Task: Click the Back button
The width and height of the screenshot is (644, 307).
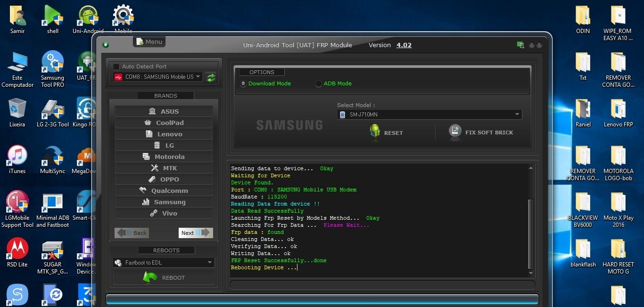Action: click(x=132, y=232)
